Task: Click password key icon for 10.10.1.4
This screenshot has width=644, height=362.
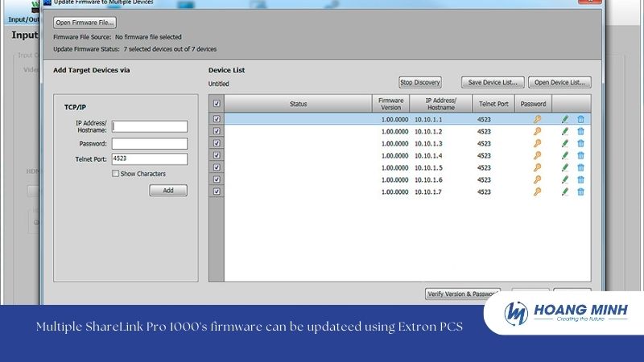Action: (537, 155)
